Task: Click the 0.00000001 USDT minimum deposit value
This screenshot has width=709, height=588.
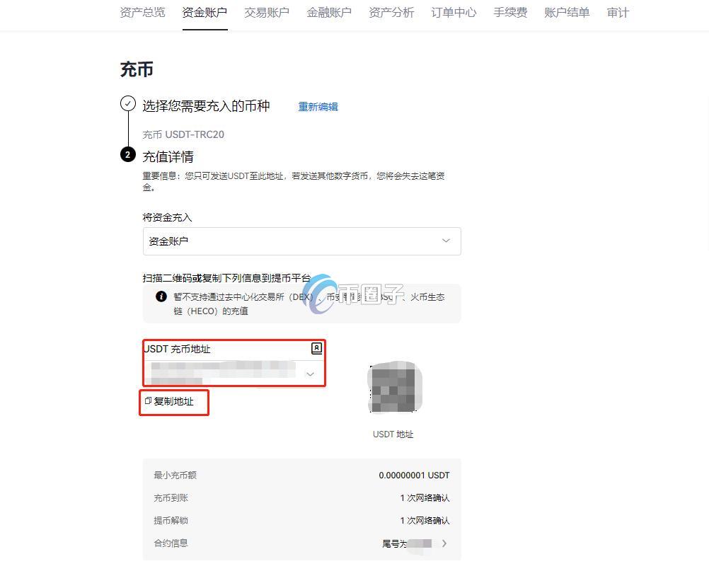Action: point(415,475)
